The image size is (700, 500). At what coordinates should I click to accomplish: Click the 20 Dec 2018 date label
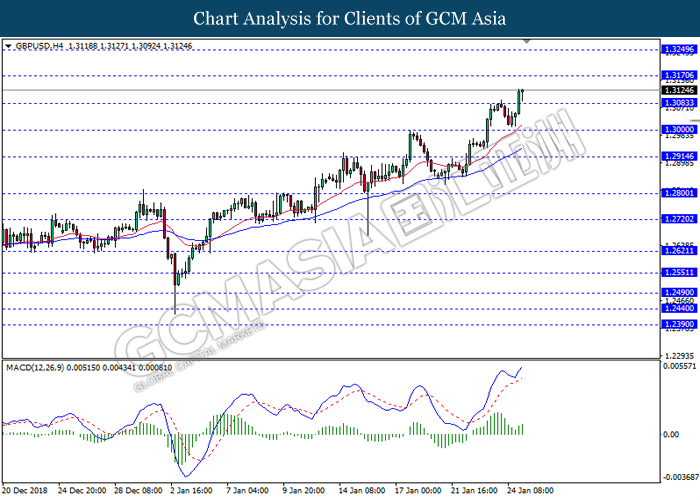(x=25, y=490)
